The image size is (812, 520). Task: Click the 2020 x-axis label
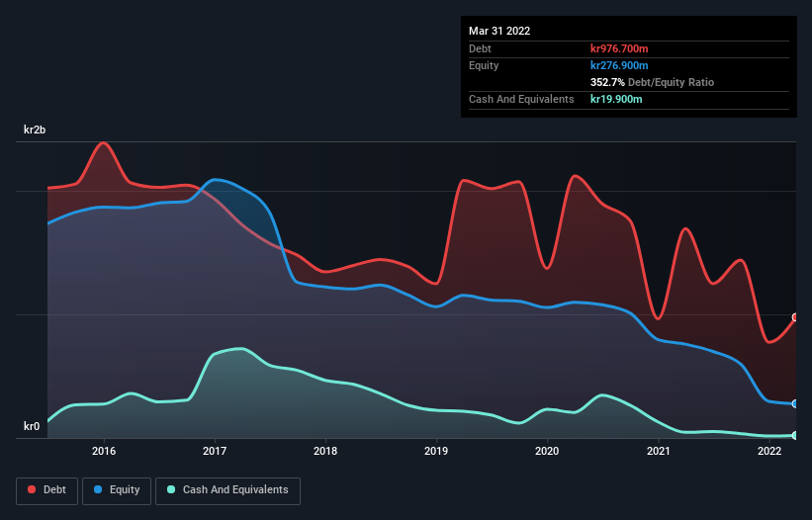(547, 451)
